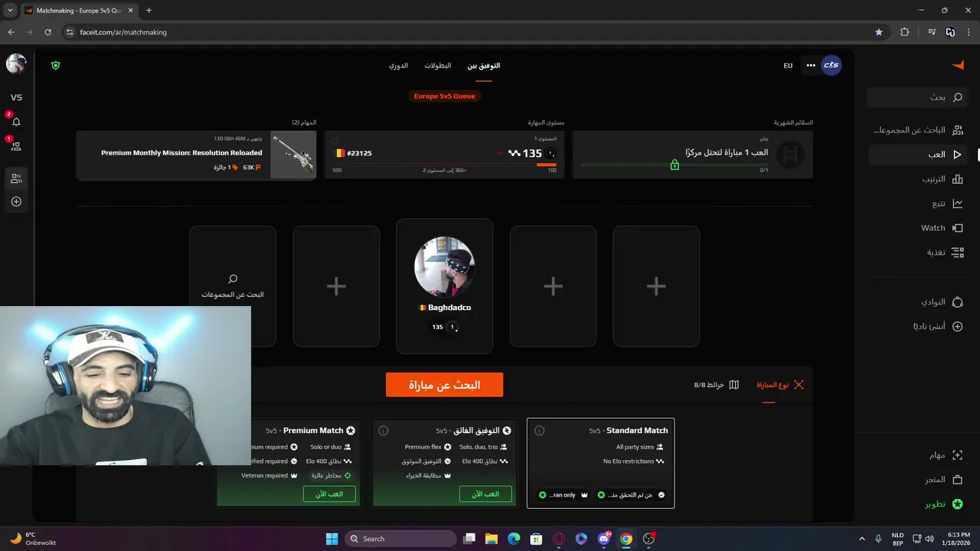
Task: Add player in slot right of Baghdadco
Action: point(553,285)
